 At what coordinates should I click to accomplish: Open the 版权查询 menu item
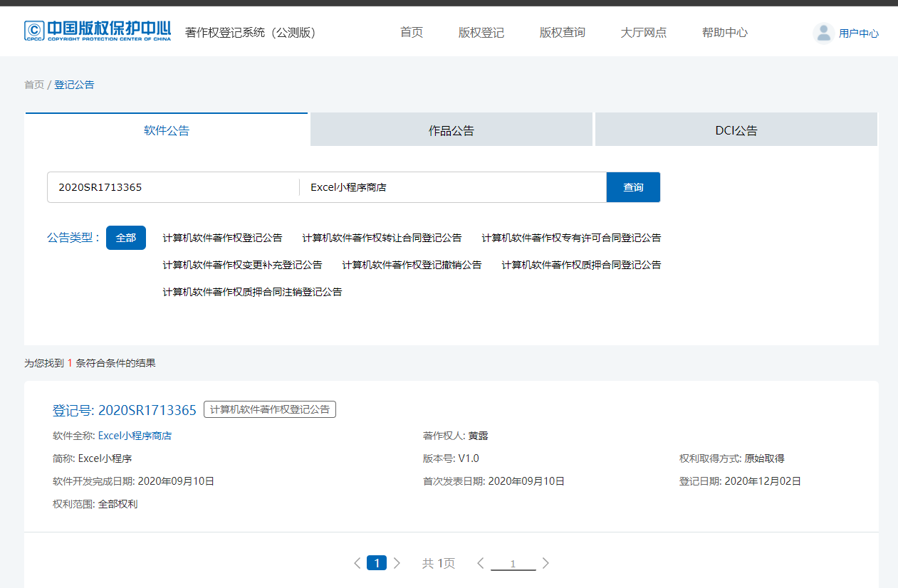tap(562, 32)
